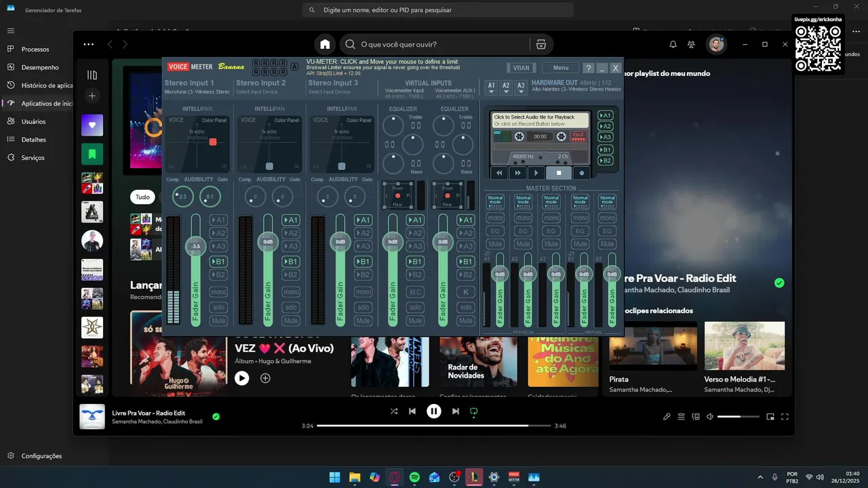Screen dimensions: 868x488
Task: Skip to next Spotify track
Action: (x=456, y=411)
